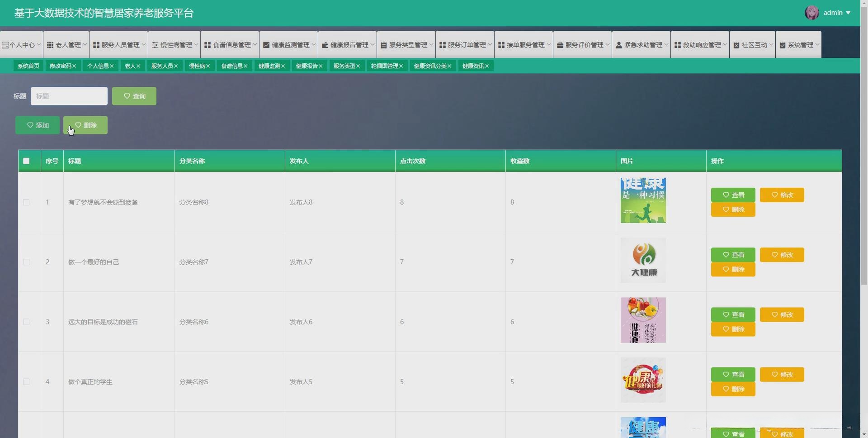Viewport: 868px width, 438px height.
Task: Click the 删除 button beside 添加
Action: click(85, 125)
